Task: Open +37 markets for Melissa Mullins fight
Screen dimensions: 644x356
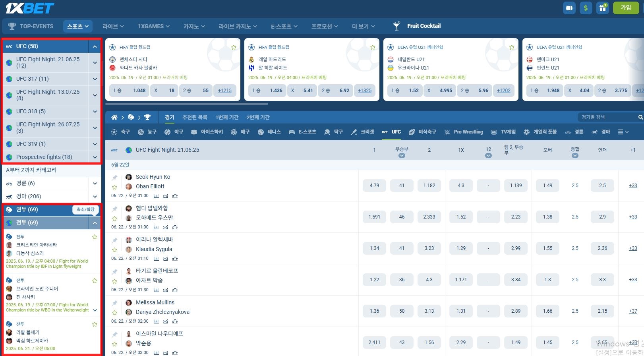Action: click(x=633, y=311)
